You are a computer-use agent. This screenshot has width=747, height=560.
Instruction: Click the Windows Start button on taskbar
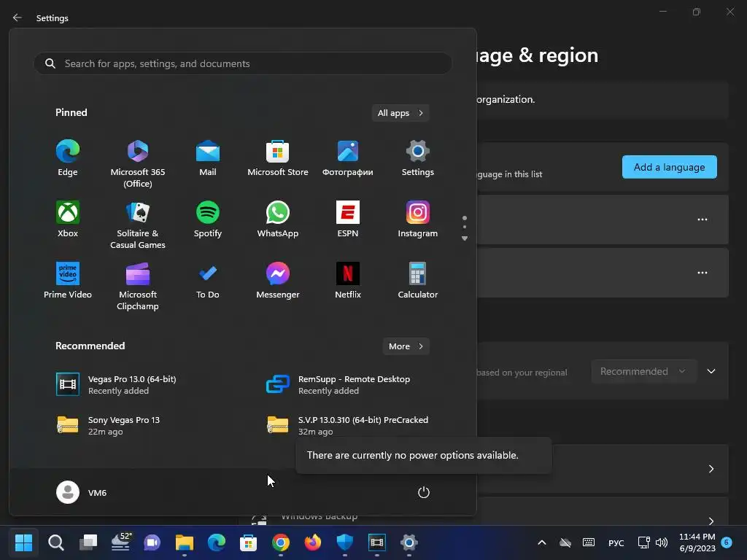(23, 542)
